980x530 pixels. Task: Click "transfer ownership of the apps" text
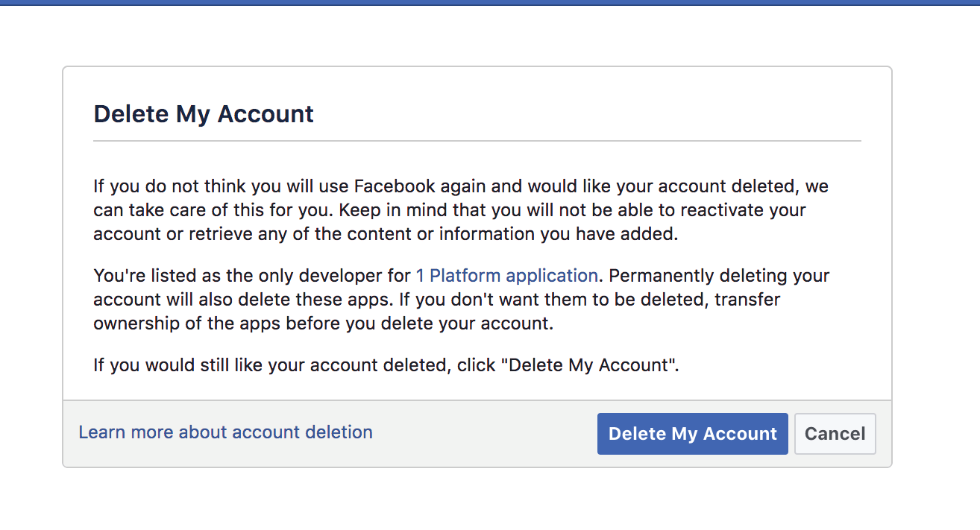746,300
